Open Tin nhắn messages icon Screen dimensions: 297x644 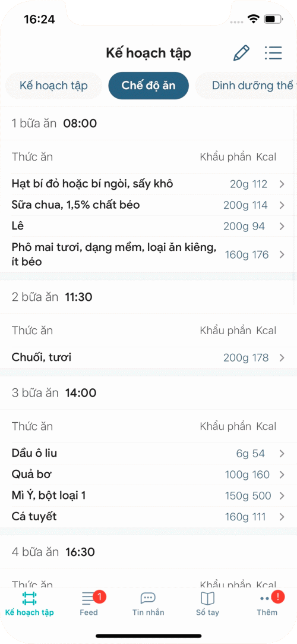[148, 598]
